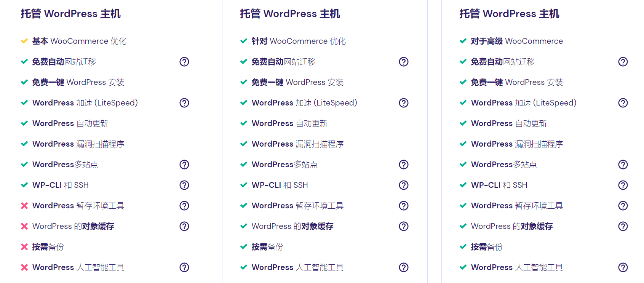Select 基本 WooCommerce 优化 feature text
The image size is (644, 283).
[x=79, y=41]
